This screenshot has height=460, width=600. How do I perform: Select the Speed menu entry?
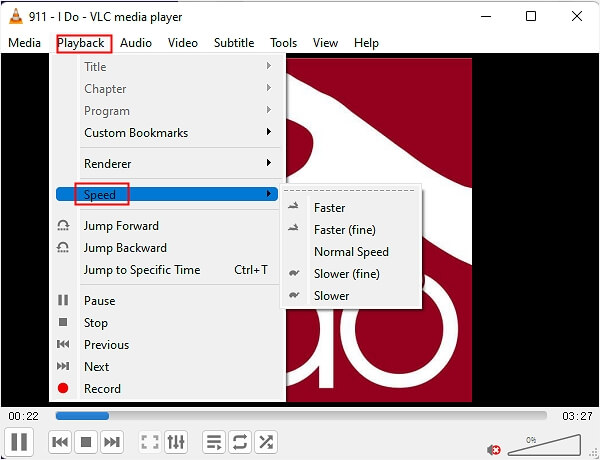click(167, 194)
